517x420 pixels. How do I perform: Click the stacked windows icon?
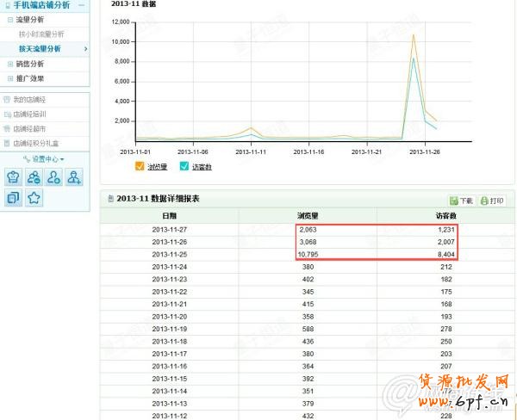tap(13, 199)
